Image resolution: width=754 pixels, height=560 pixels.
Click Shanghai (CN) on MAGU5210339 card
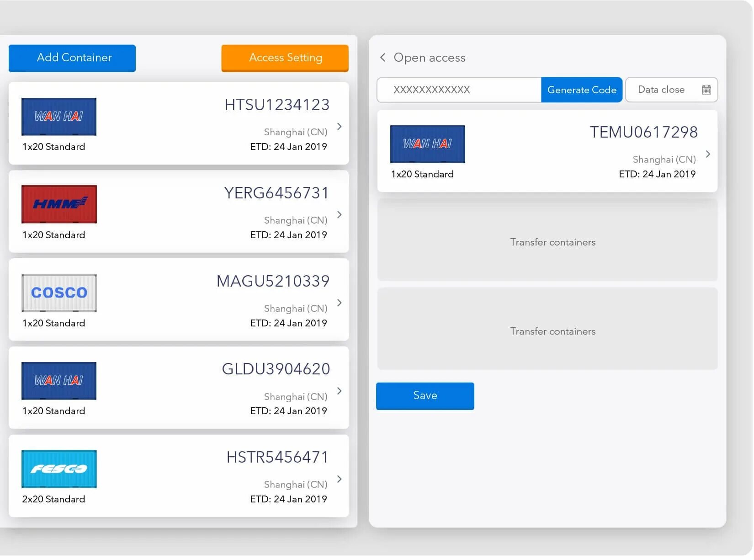(x=296, y=309)
